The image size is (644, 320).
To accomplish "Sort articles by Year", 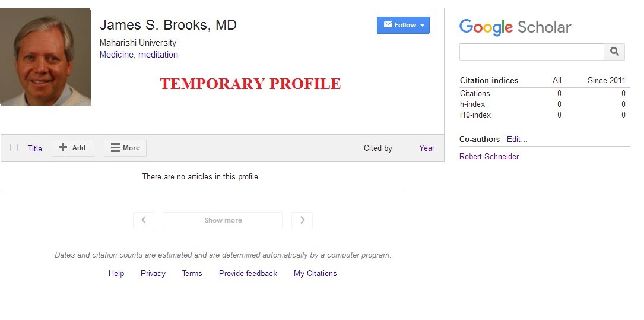I will coord(427,148).
